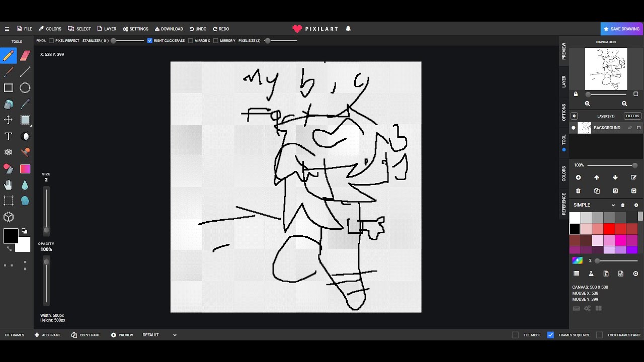This screenshot has width=644, height=362.
Task: Expand the Simple palette dropdown
Action: click(613, 205)
